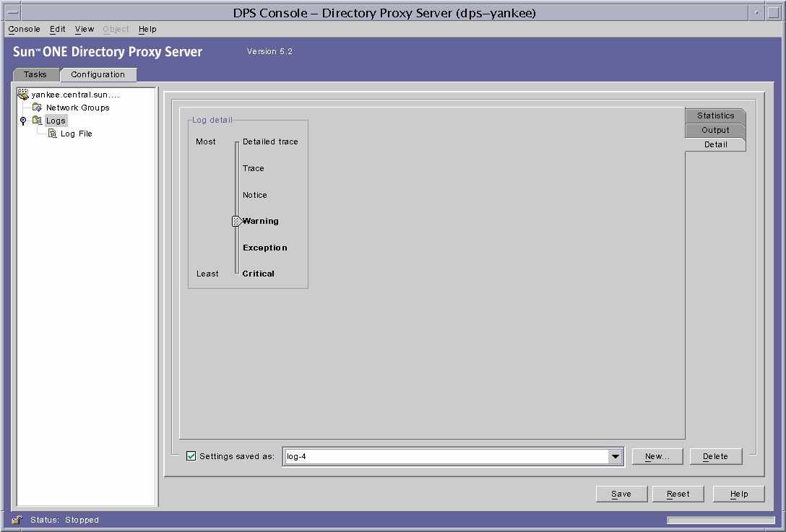786x532 pixels.
Task: Click the New... button
Action: click(x=657, y=456)
